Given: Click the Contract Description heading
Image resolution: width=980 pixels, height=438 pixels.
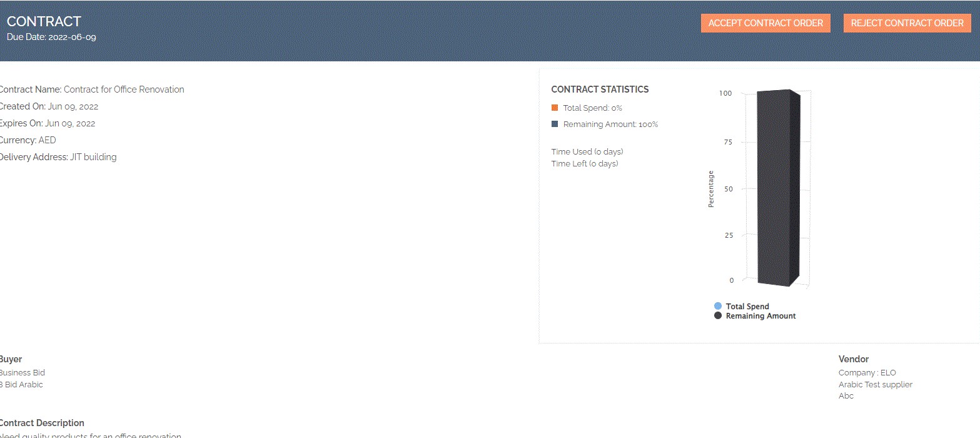Looking at the screenshot, I should pos(42,423).
